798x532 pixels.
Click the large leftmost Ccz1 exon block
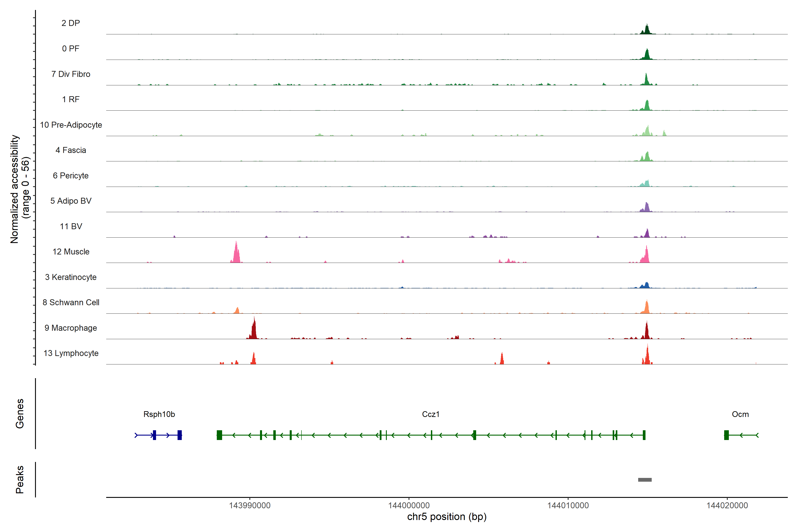coord(219,435)
